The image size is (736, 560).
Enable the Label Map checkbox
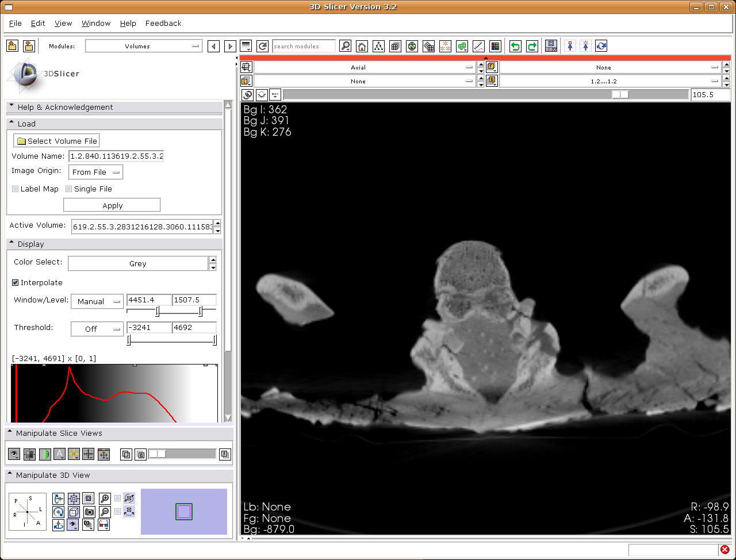click(x=16, y=189)
